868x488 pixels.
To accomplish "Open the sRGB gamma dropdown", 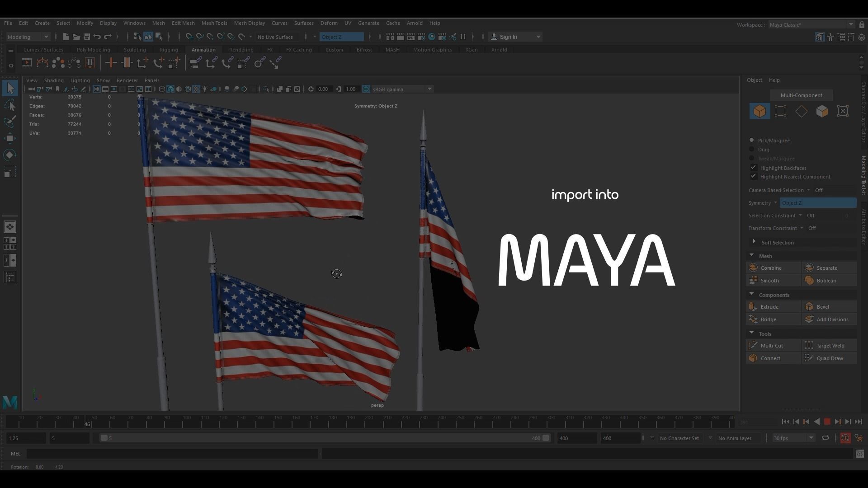I will coord(402,89).
